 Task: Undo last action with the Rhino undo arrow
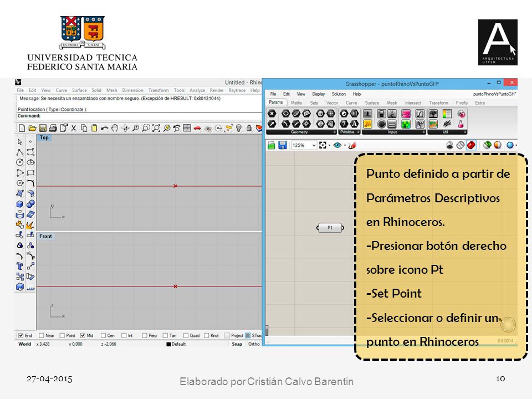[x=105, y=128]
